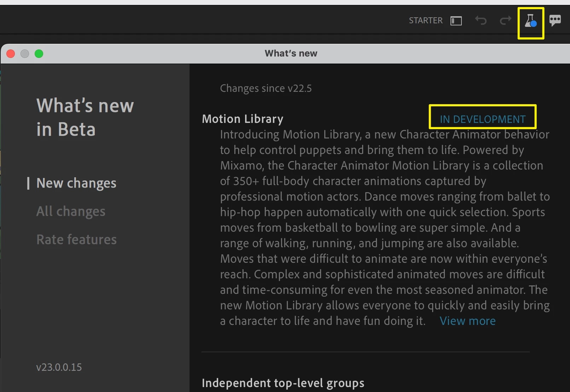Open the Rate features tab
This screenshot has width=570, height=392.
tap(76, 239)
